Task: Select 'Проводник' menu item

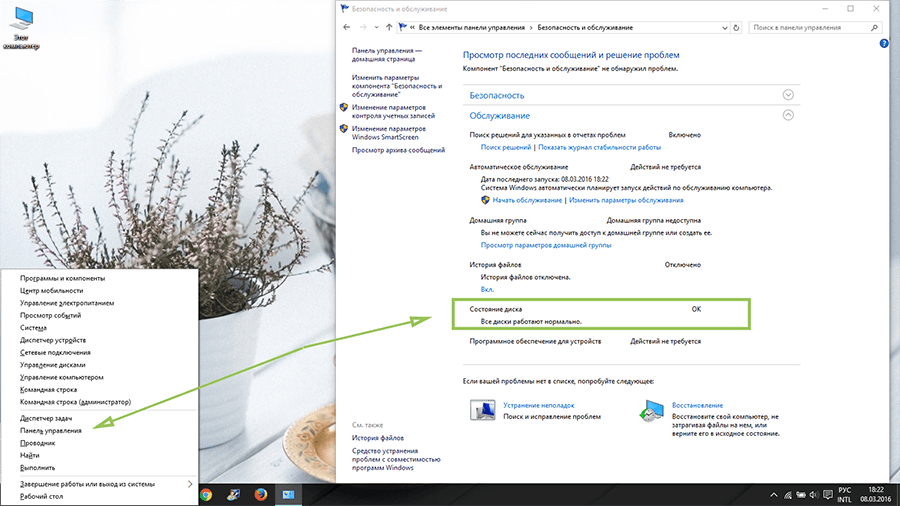Action: click(x=100, y=443)
